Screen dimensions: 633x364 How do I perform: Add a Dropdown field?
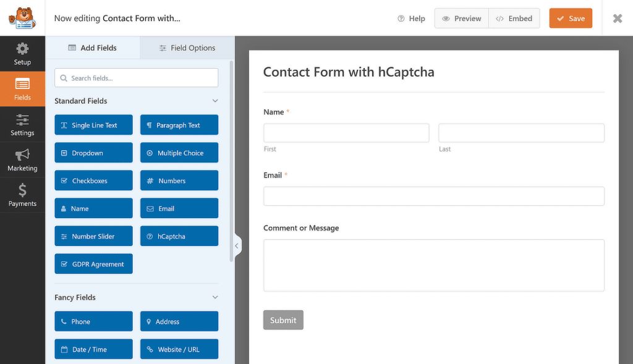[94, 153]
